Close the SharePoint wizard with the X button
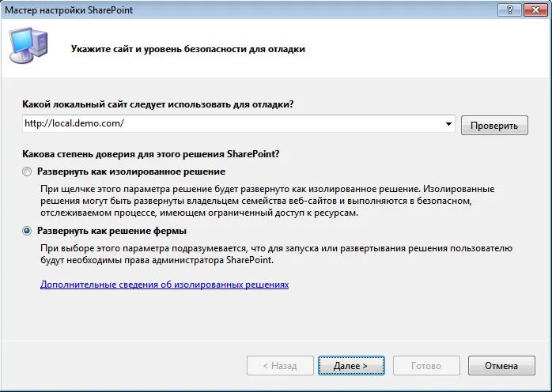This screenshot has height=392, width=552. click(x=535, y=10)
